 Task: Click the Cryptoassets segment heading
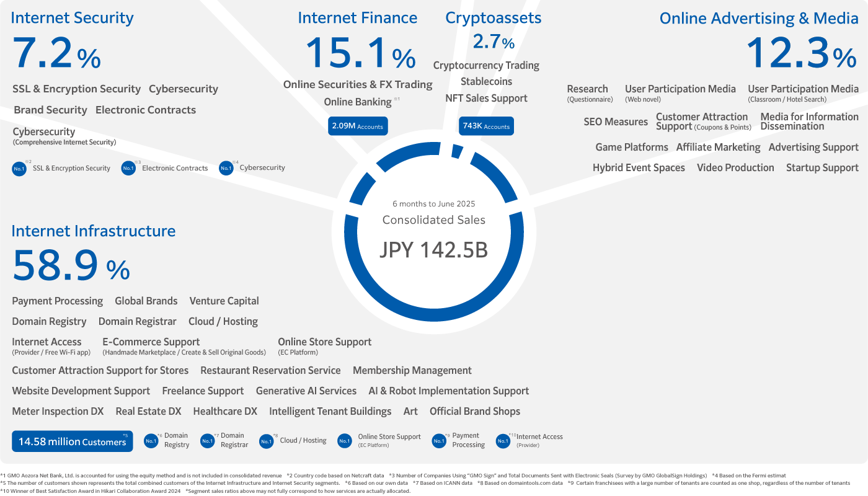pyautogui.click(x=494, y=19)
